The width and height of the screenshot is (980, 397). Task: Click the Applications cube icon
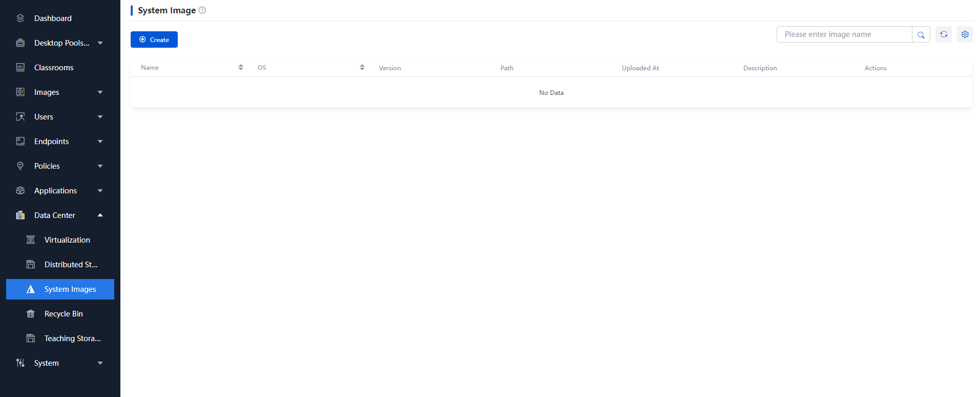pyautogui.click(x=20, y=191)
